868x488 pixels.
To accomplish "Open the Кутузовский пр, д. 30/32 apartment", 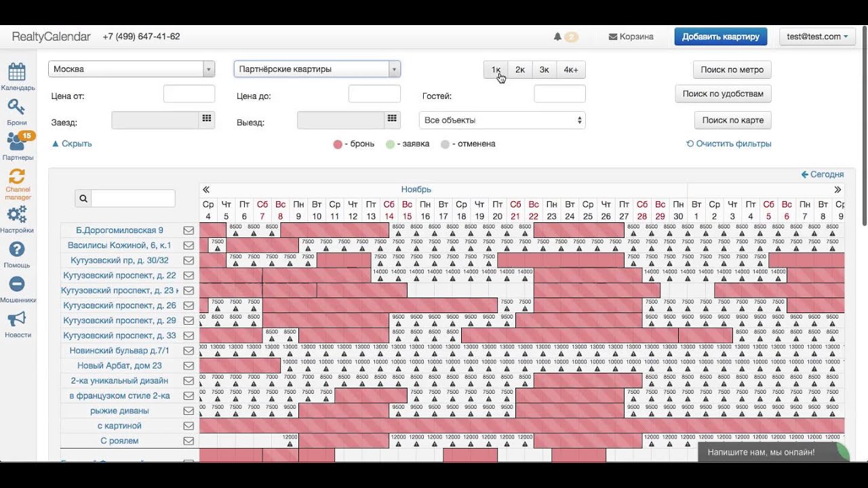I will coord(119,260).
